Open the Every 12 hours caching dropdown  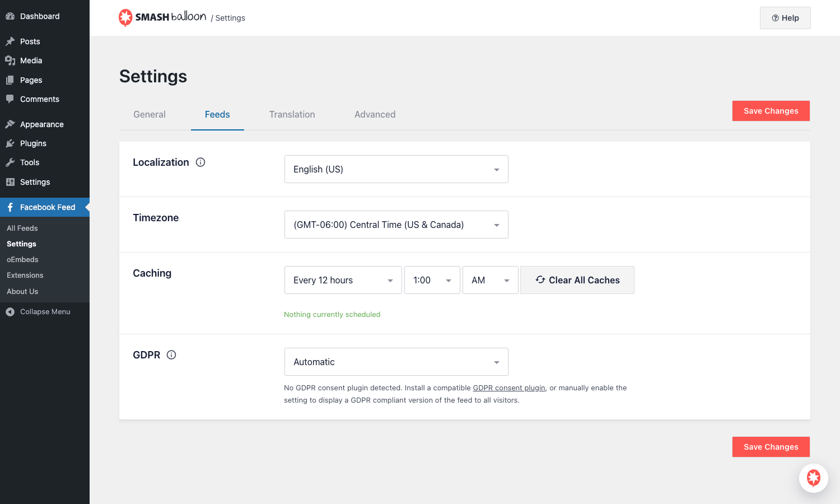pos(343,280)
